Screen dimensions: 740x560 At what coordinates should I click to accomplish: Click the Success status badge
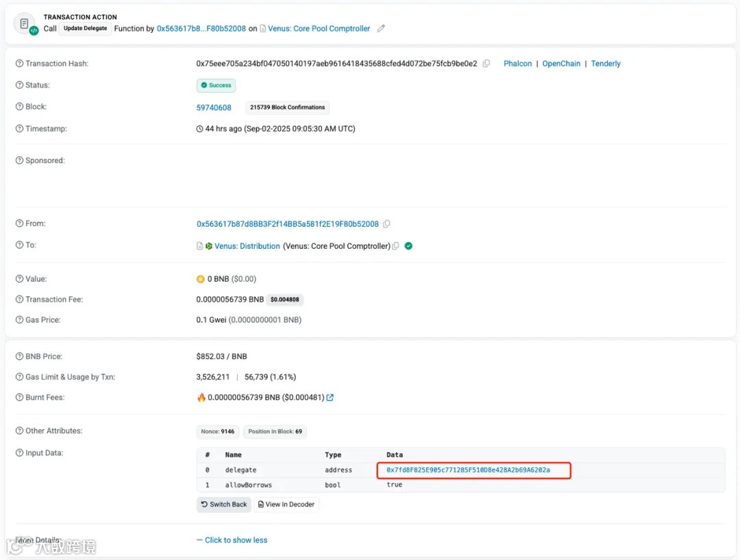tap(216, 86)
